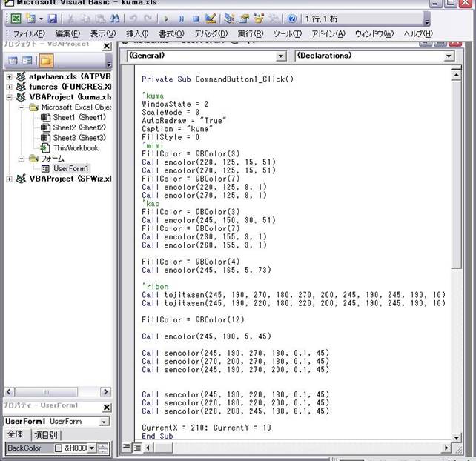This screenshot has width=476, height=461.
Task: Open the Object Browser icon
Action: [x=259, y=19]
